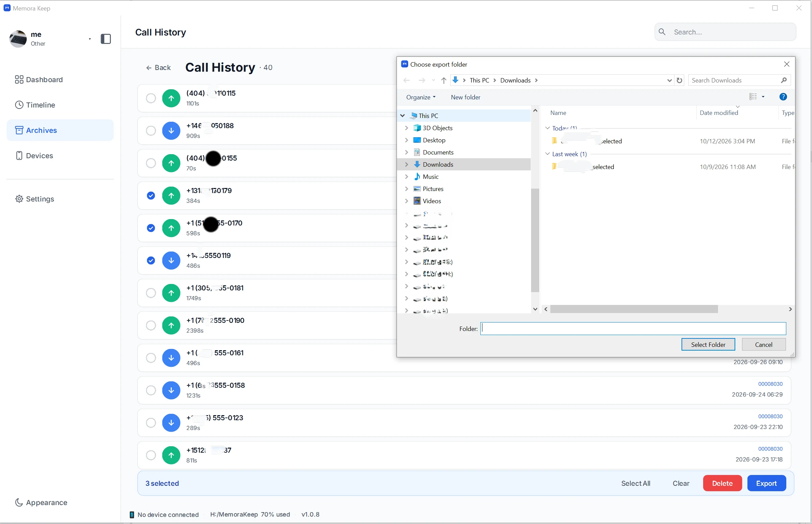The width and height of the screenshot is (812, 524).
Task: Click folder icon of today's selected folder
Action: tap(554, 141)
